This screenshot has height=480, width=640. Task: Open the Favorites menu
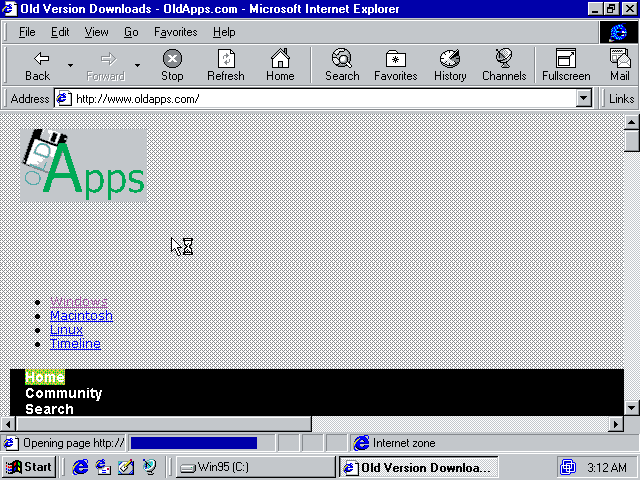point(176,32)
